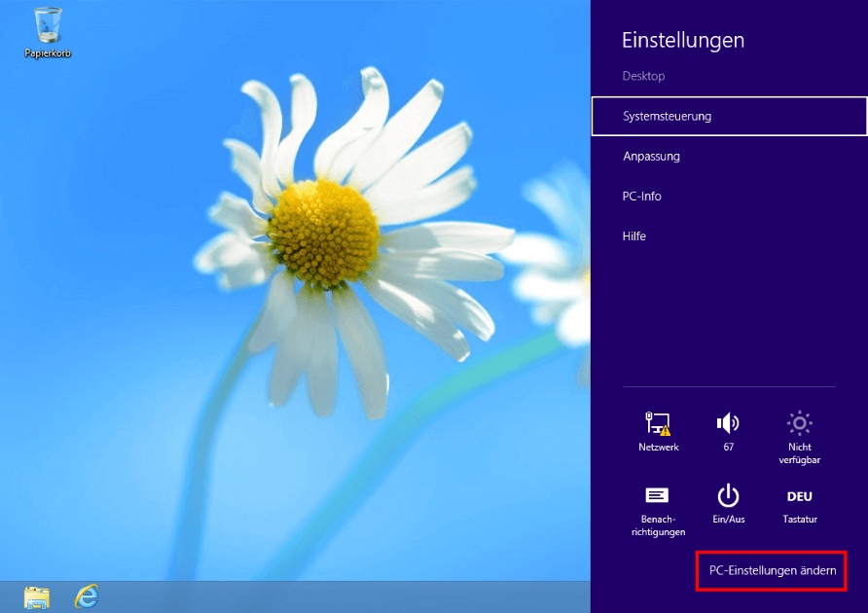The height and width of the screenshot is (613, 868).
Task: Open the Netzwerk network settings icon
Action: (658, 432)
